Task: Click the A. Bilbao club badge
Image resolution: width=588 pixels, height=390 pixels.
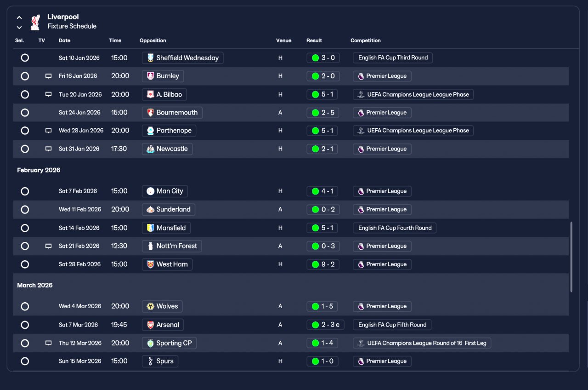Action: coord(150,95)
